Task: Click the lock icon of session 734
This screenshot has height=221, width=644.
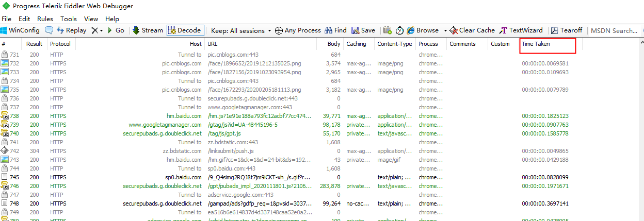Action: [x=4, y=81]
